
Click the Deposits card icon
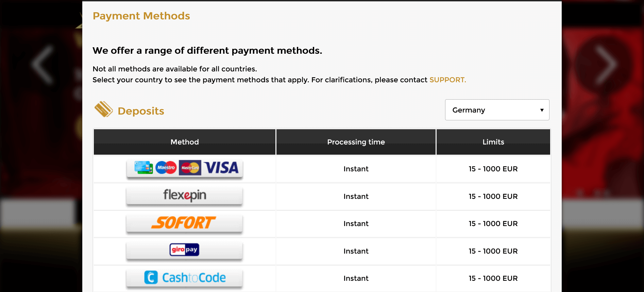[103, 109]
